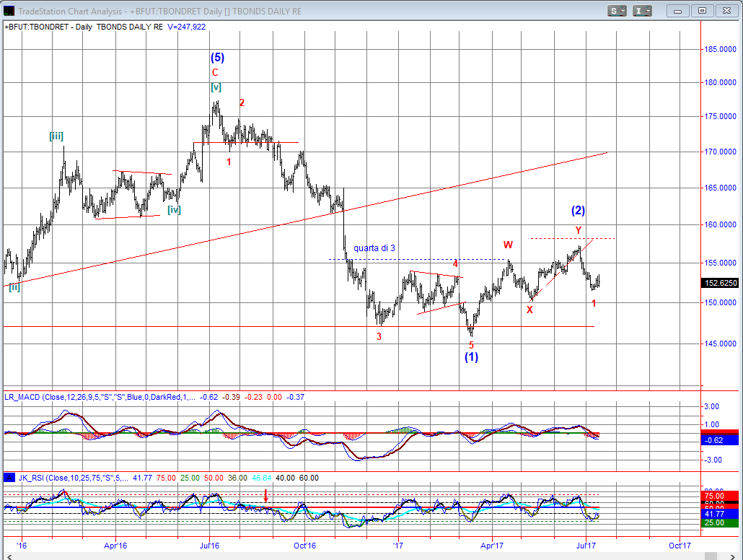Click the blue 41.77 RSI value tag
Viewport: 743px width, 560px height.
click(720, 514)
